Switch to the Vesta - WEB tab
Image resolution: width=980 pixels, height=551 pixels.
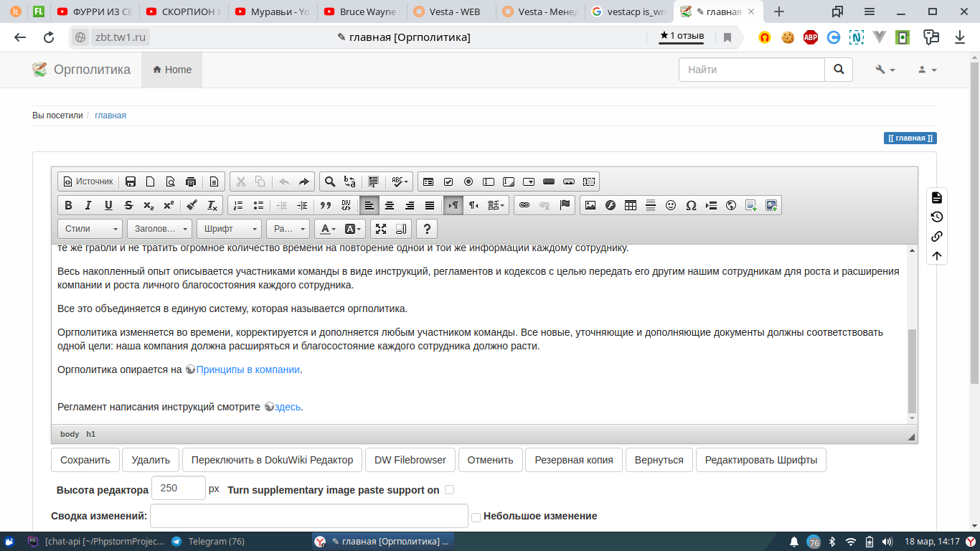pos(451,11)
